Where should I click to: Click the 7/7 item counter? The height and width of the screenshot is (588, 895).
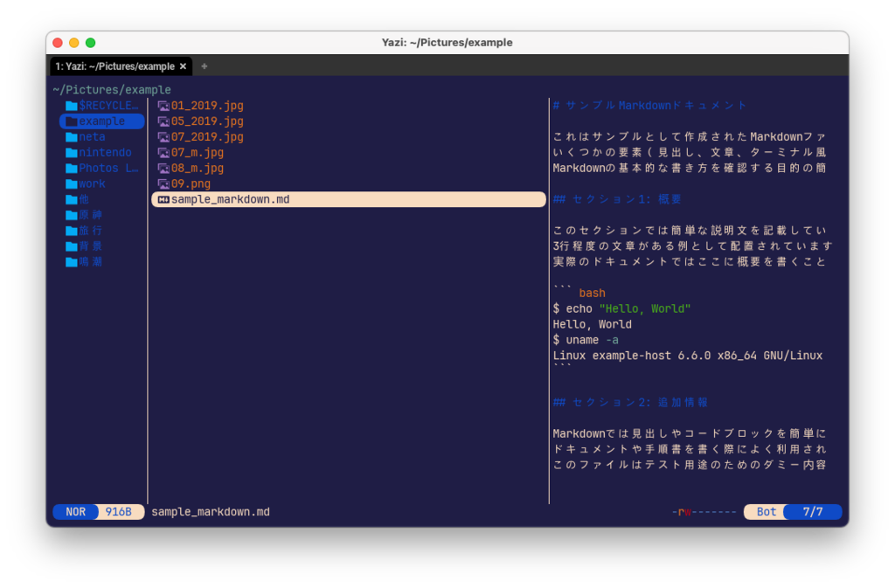[813, 512]
